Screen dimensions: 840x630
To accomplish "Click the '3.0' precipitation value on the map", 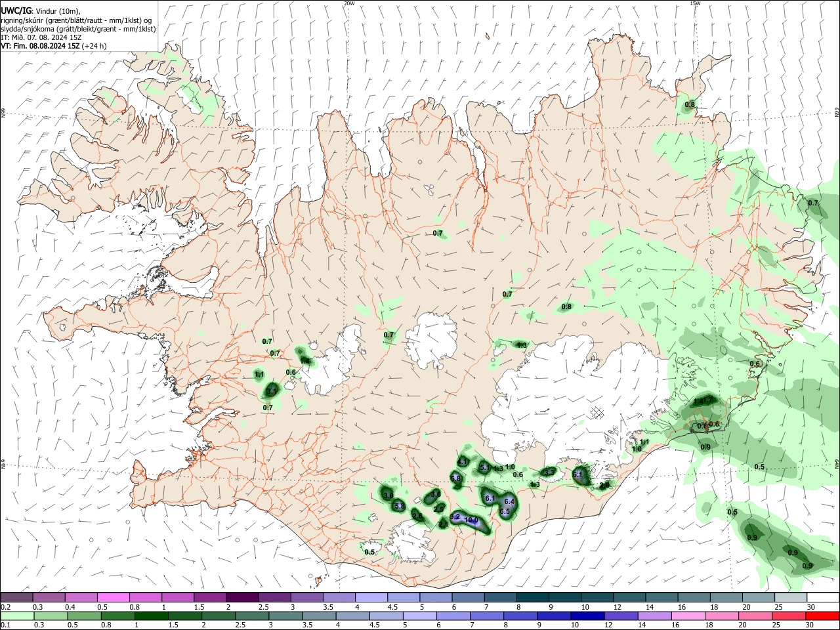I will 388,495.
